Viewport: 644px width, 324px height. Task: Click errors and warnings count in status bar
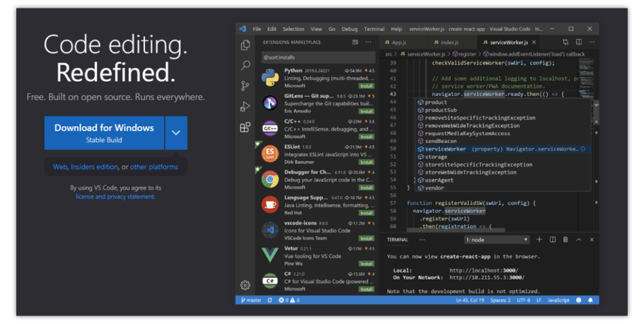pyautogui.click(x=289, y=300)
